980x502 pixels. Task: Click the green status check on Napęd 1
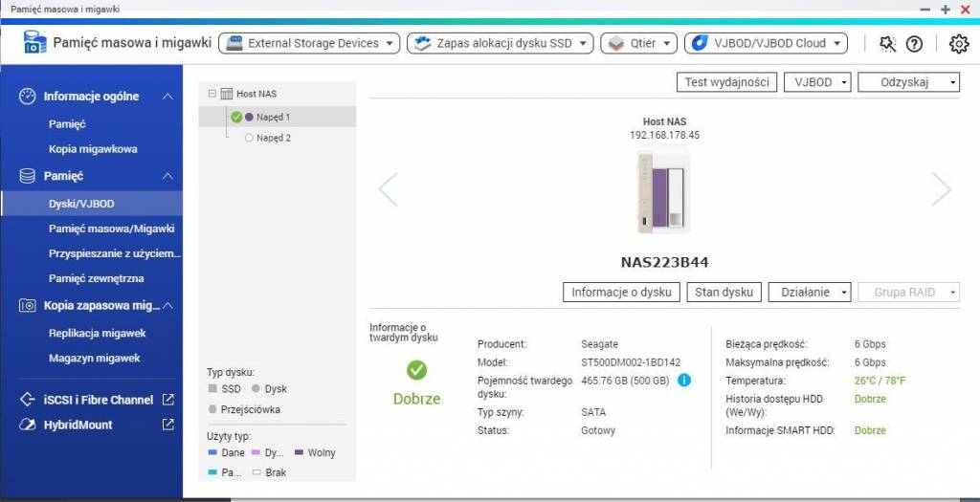point(236,117)
